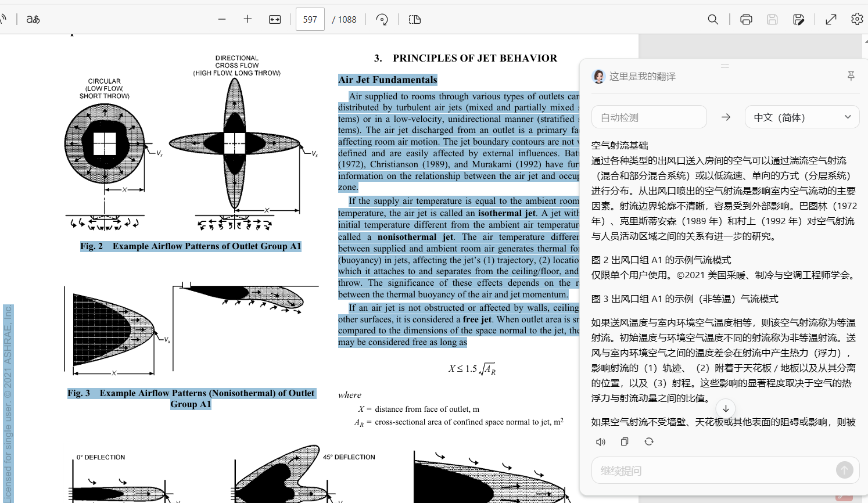The height and width of the screenshot is (503, 868).
Task: Print the document
Action: pyautogui.click(x=746, y=19)
